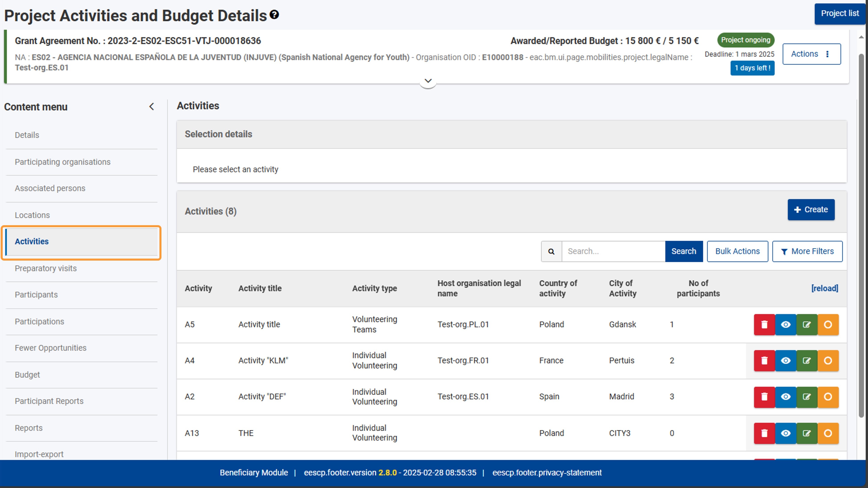Open the Details menu item

pyautogui.click(x=82, y=135)
